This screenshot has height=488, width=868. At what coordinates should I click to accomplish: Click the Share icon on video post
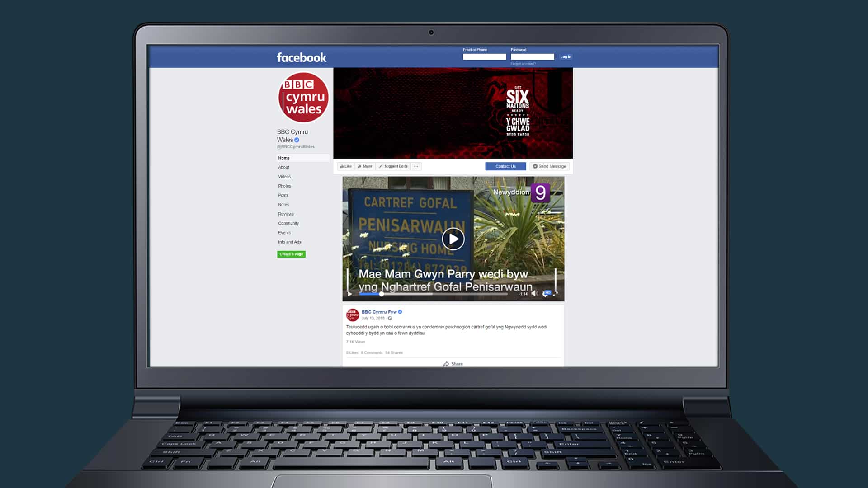pos(453,363)
